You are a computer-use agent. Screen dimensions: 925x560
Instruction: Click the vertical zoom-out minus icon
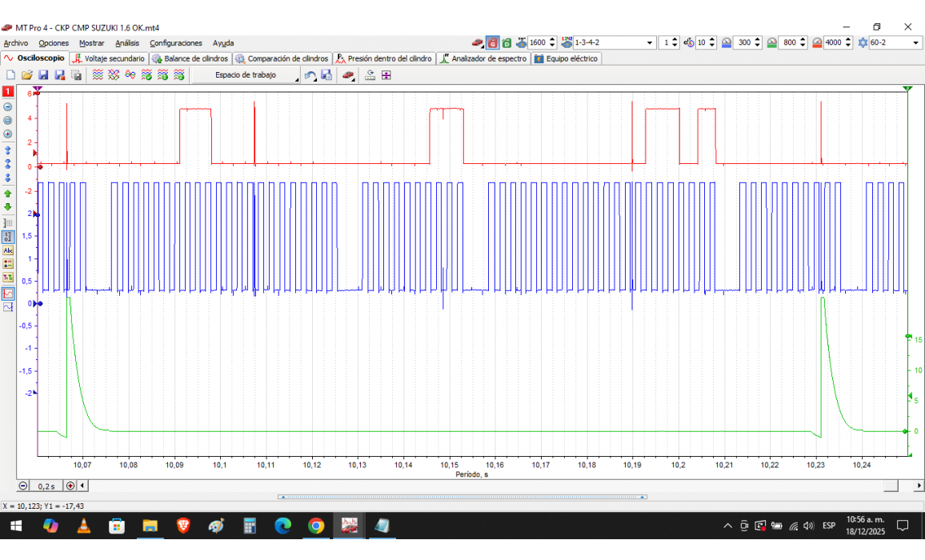tap(8, 106)
